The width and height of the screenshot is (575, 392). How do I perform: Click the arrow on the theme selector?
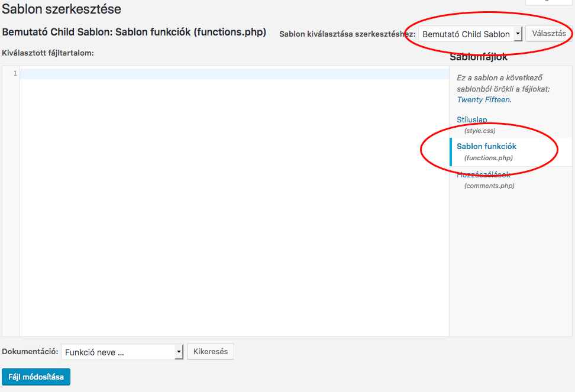[518, 34]
